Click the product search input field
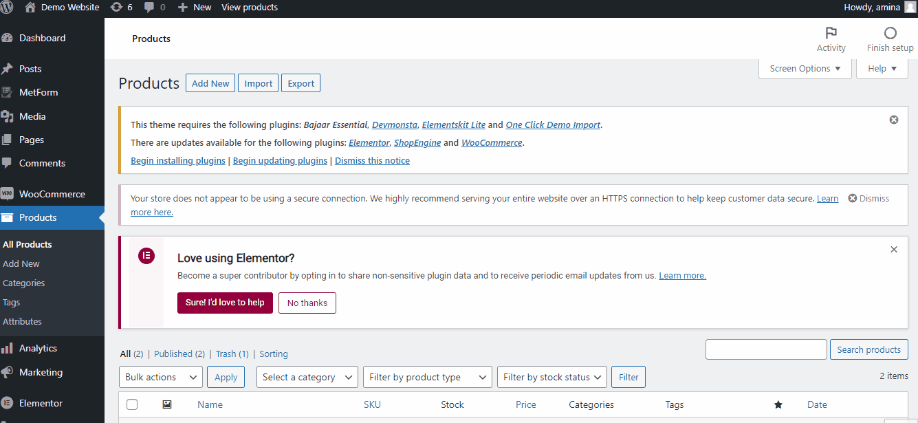918x423 pixels. (765, 349)
